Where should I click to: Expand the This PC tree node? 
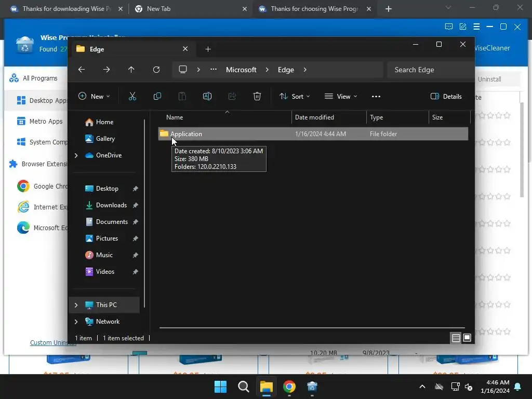76,305
